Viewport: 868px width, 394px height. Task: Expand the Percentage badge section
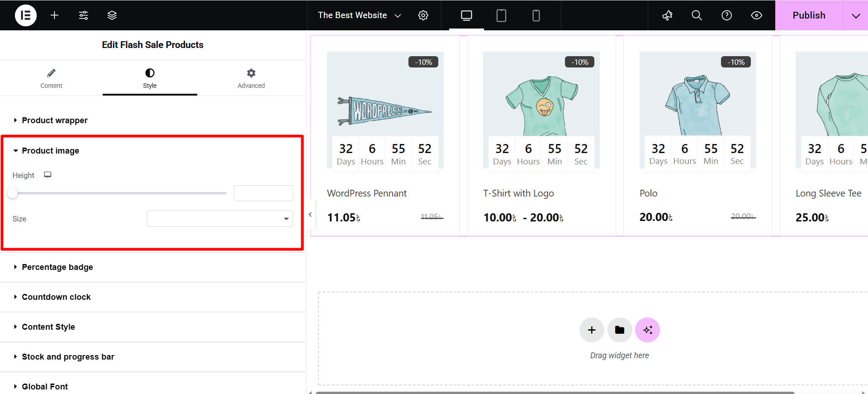click(x=57, y=267)
